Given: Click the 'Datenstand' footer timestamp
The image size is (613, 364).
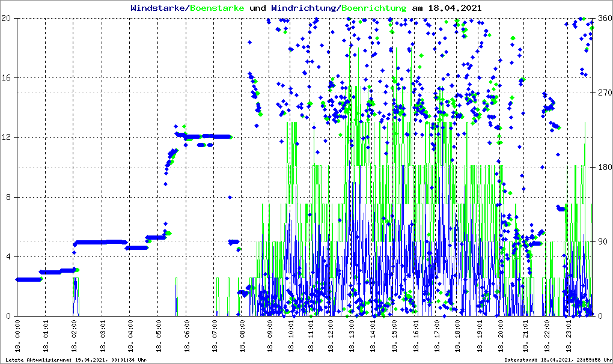Looking at the screenshot, I should tap(558, 359).
